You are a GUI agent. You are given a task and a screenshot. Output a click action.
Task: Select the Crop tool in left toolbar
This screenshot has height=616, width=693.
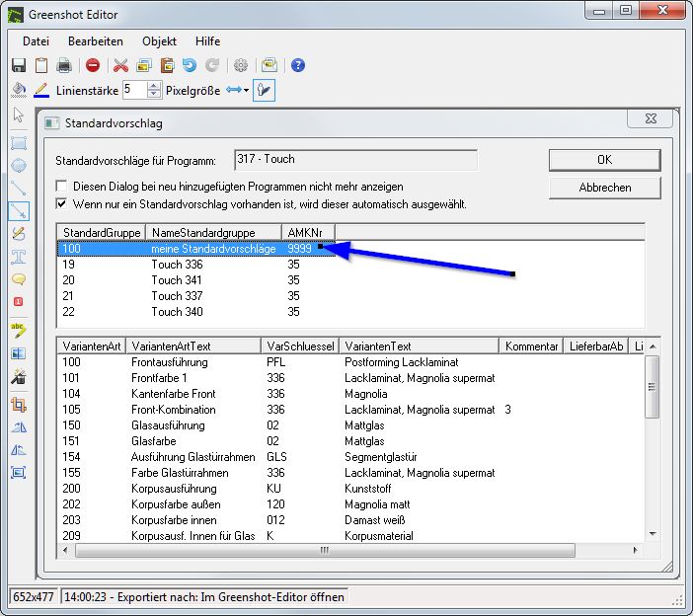[x=18, y=404]
